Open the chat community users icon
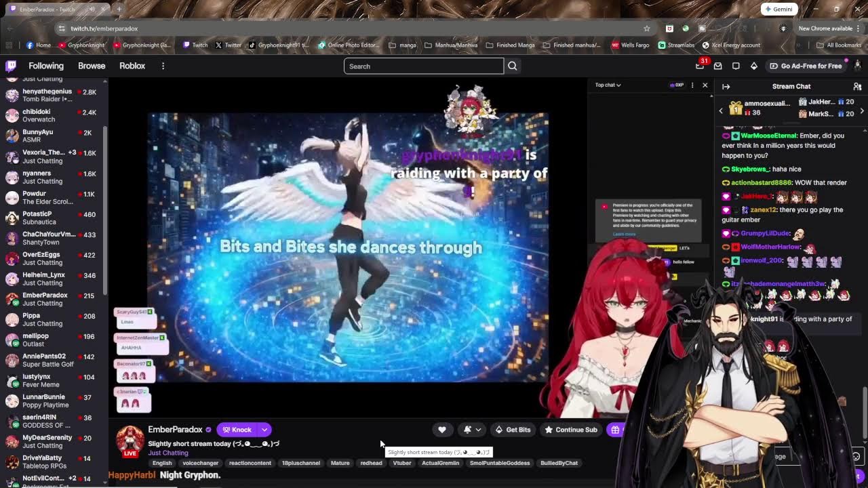This screenshot has height=488, width=868. (x=857, y=86)
